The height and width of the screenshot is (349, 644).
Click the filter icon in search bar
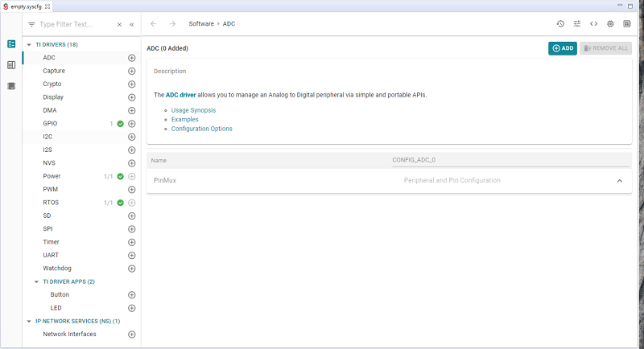pyautogui.click(x=31, y=24)
